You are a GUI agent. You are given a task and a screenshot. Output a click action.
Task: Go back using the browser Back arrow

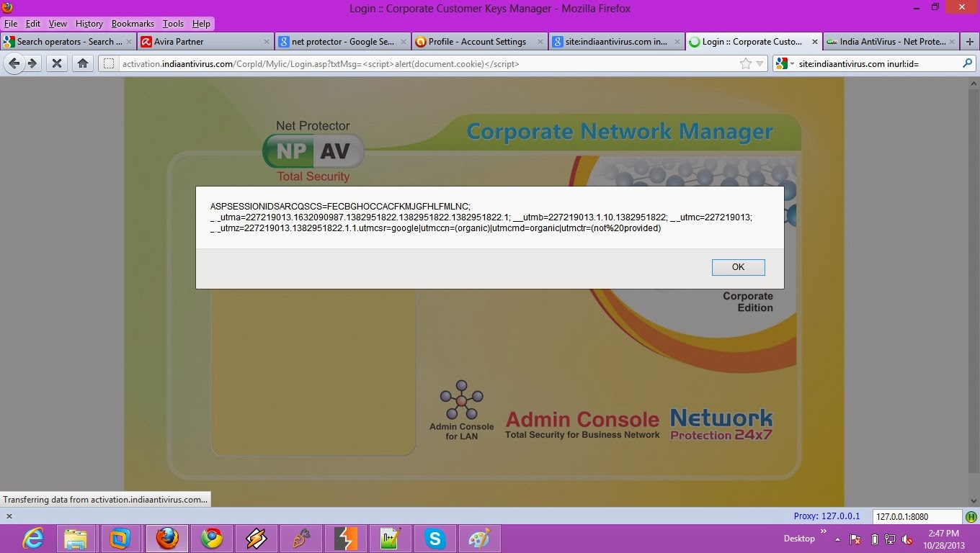pos(14,63)
